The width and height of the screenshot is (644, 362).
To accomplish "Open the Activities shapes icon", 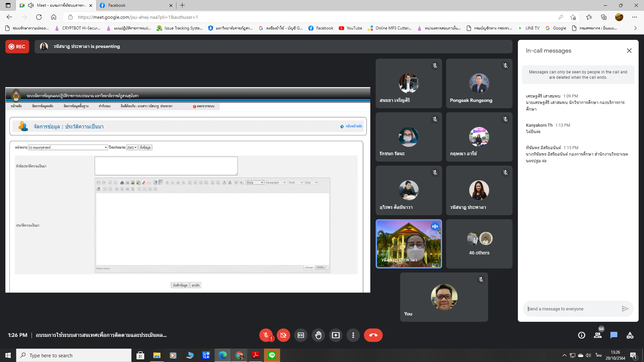I will coord(630,335).
